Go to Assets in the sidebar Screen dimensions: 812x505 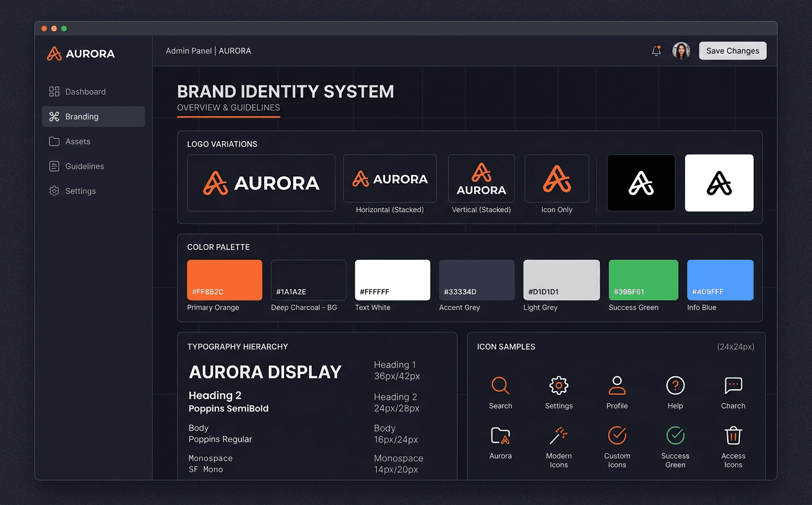point(93,141)
